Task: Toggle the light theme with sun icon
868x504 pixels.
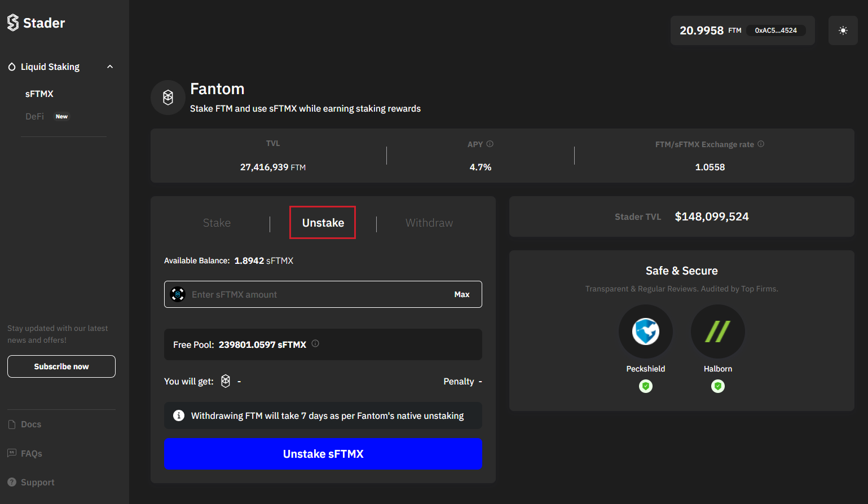Action: tap(843, 30)
